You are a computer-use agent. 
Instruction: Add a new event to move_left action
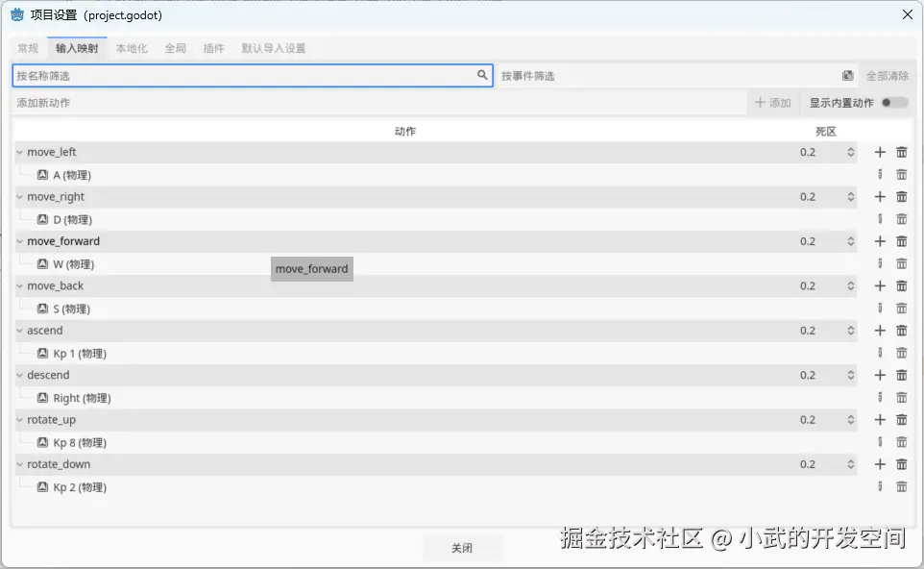[x=880, y=151]
